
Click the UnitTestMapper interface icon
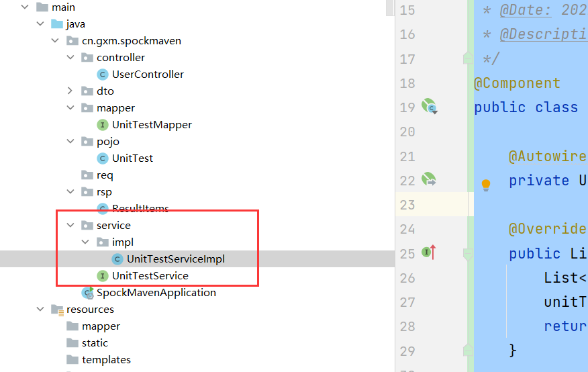(103, 124)
